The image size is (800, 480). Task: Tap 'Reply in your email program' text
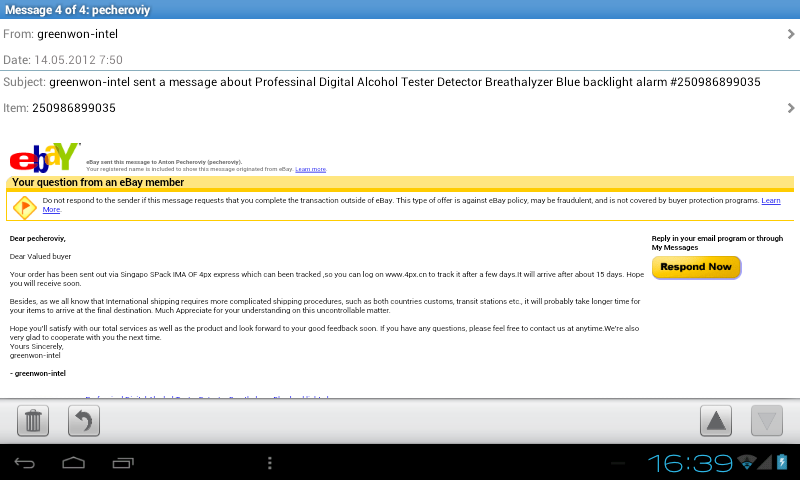(717, 243)
